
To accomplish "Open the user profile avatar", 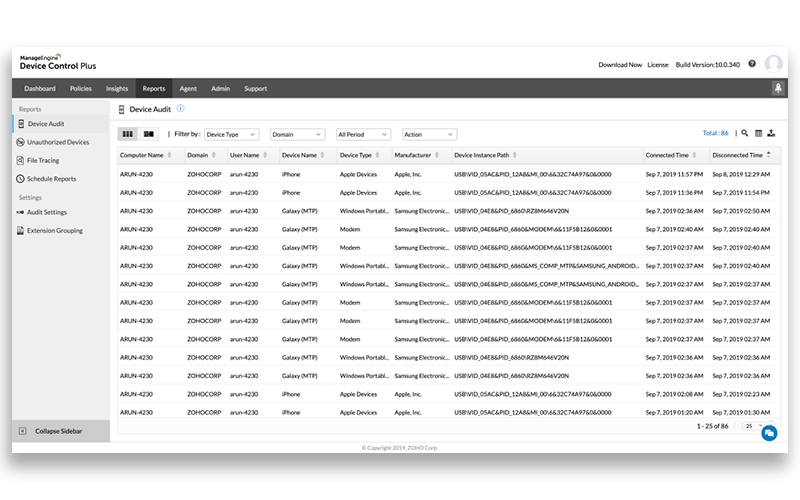I will coord(773,64).
